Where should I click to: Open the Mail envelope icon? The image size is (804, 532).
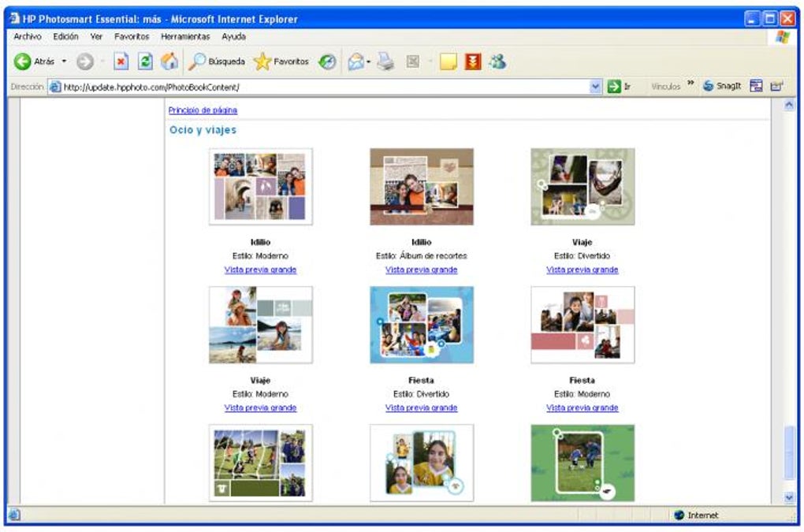pos(355,61)
